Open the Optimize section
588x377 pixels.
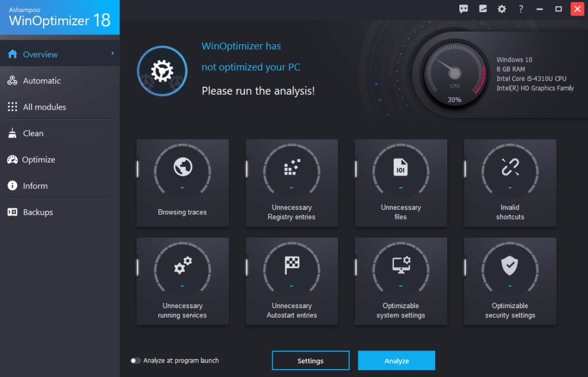point(60,159)
